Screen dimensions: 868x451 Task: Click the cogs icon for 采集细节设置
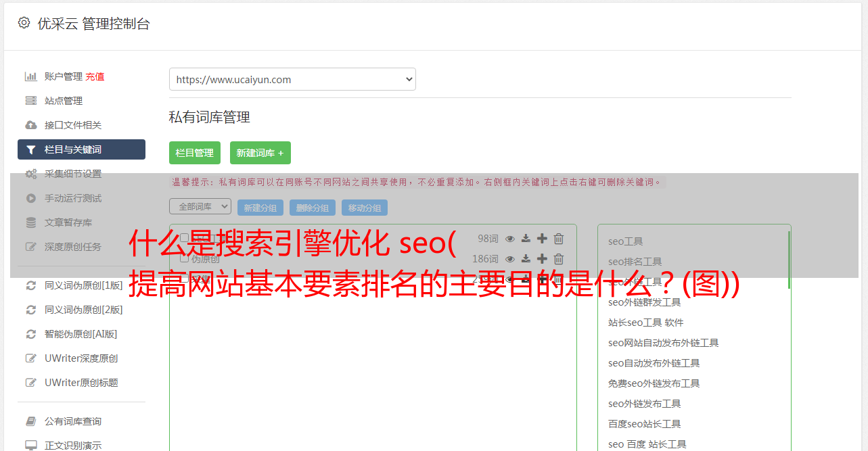coord(31,174)
